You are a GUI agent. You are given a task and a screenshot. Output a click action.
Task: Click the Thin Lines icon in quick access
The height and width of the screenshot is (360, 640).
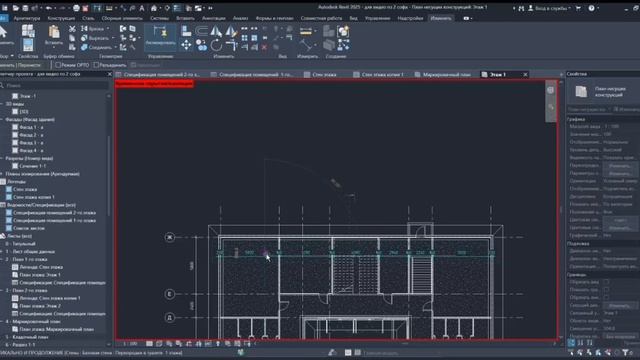click(177, 8)
